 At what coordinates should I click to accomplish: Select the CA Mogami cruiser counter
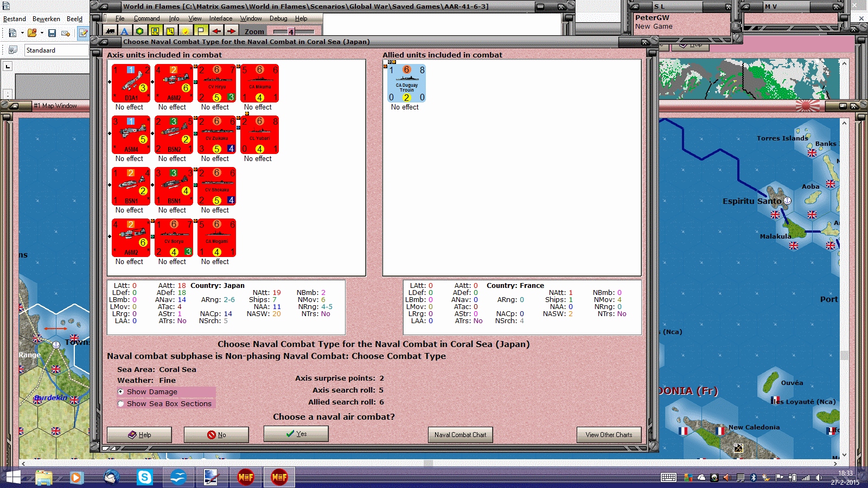point(216,237)
